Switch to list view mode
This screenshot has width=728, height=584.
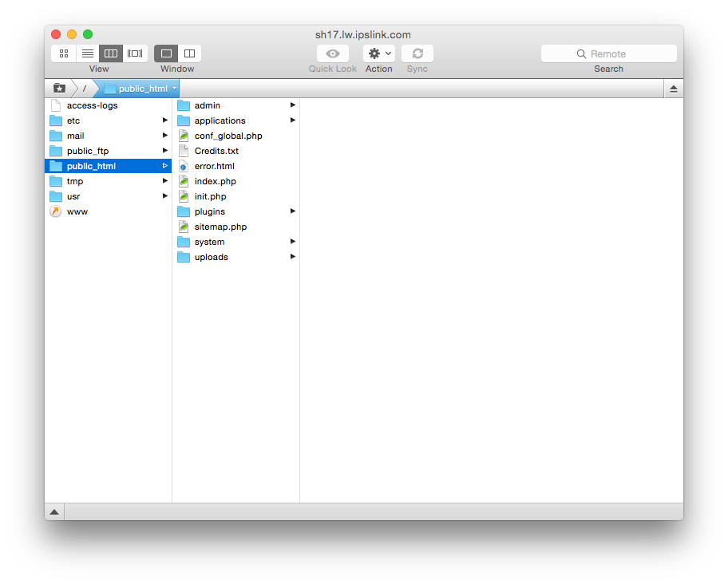pos(88,53)
